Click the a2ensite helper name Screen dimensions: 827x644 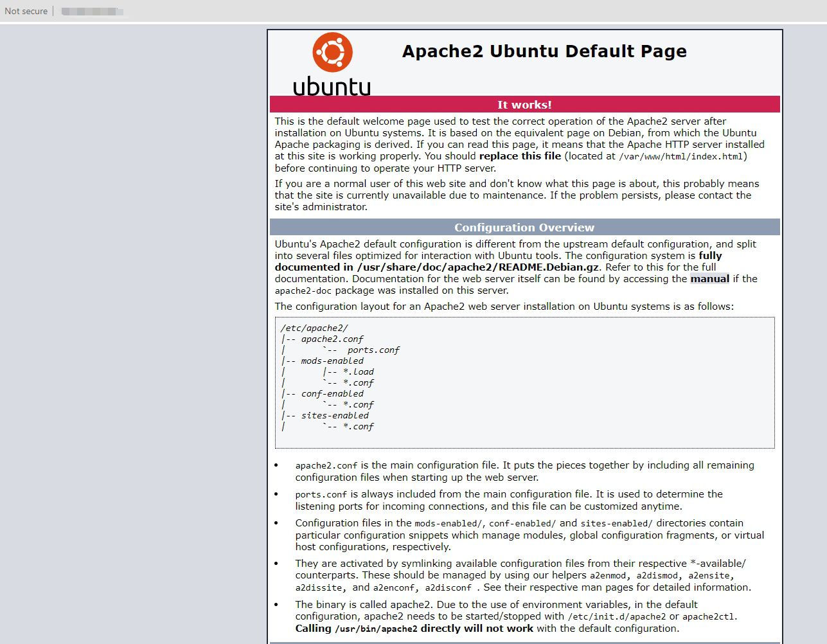tap(709, 576)
